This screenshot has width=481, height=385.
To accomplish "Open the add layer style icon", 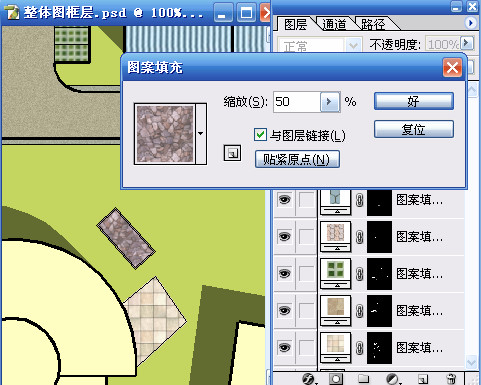I will 309,379.
